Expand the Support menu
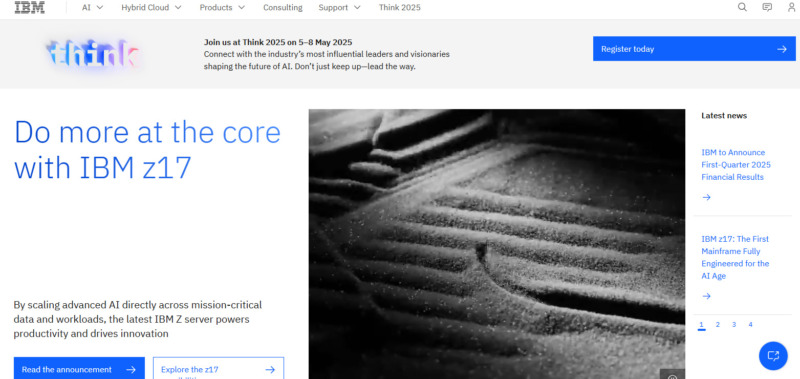This screenshot has height=379, width=800. 339,8
